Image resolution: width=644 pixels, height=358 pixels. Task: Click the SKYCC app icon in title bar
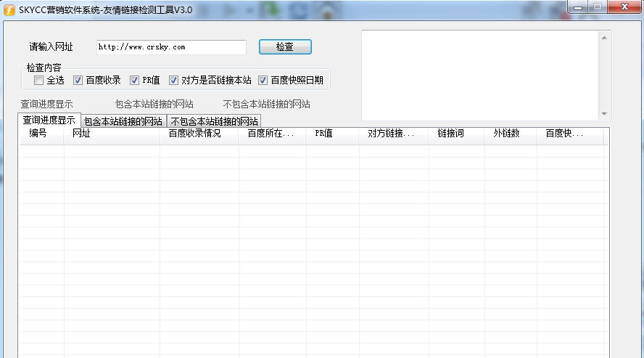[9, 9]
